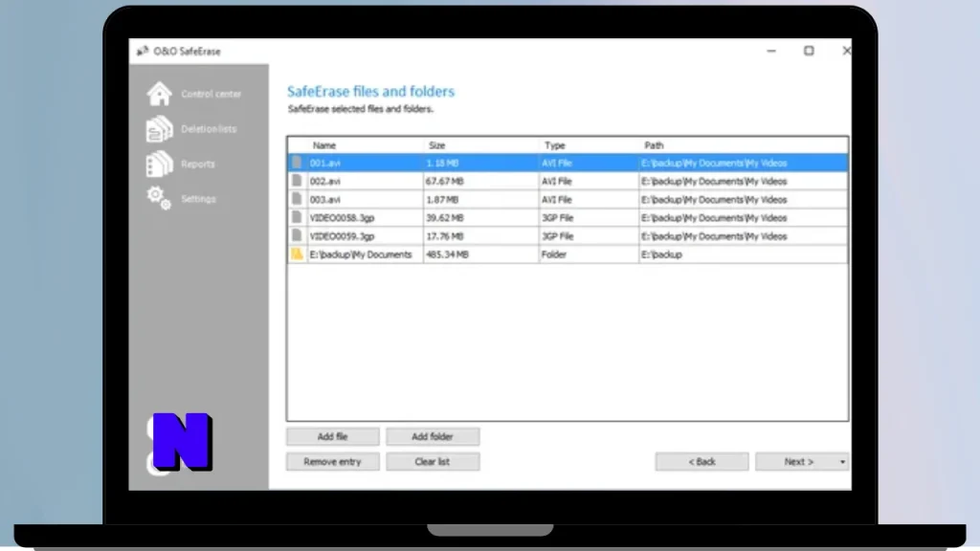Open the Control center home icon

(x=160, y=94)
